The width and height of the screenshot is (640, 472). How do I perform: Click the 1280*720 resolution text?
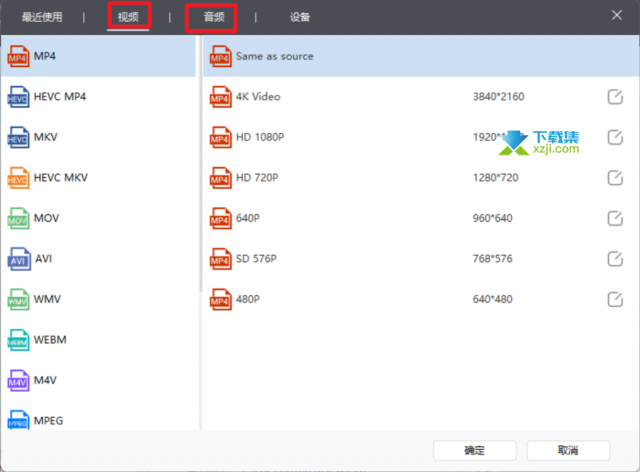496,178
